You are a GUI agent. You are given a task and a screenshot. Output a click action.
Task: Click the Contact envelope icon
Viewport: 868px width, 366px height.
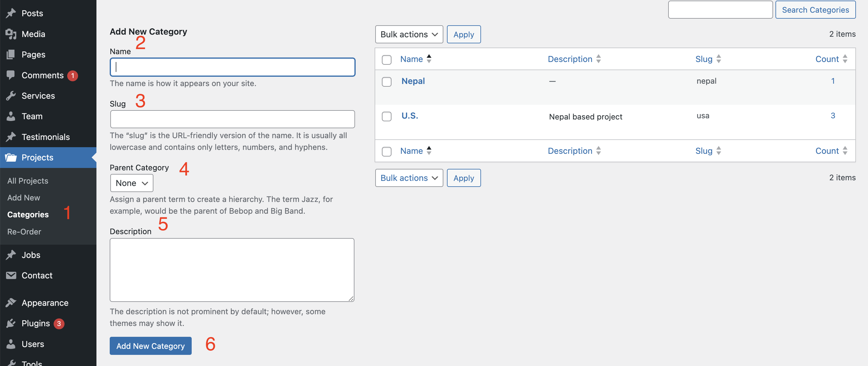(11, 275)
